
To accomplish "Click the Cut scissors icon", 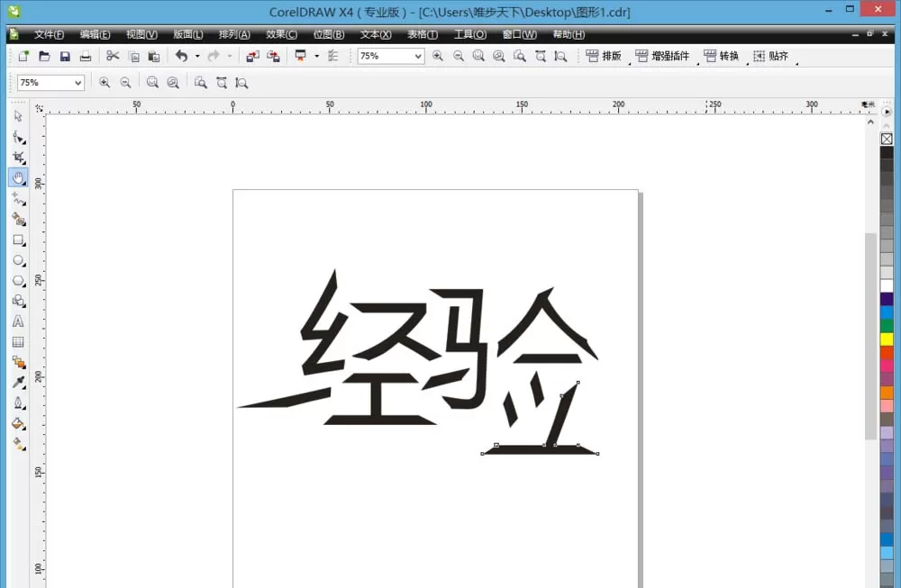I will click(113, 56).
